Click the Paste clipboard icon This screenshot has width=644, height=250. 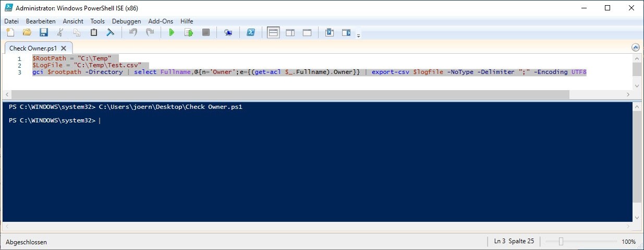point(94,33)
